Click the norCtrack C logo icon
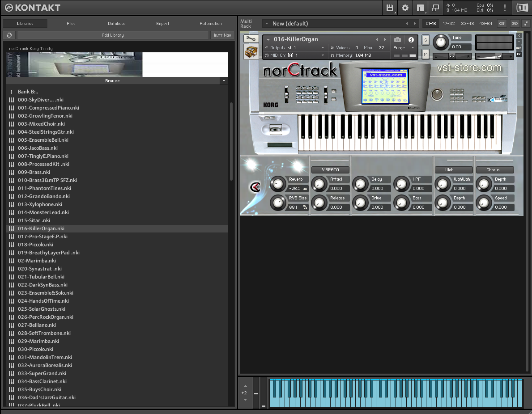532x414 pixels. point(255,187)
